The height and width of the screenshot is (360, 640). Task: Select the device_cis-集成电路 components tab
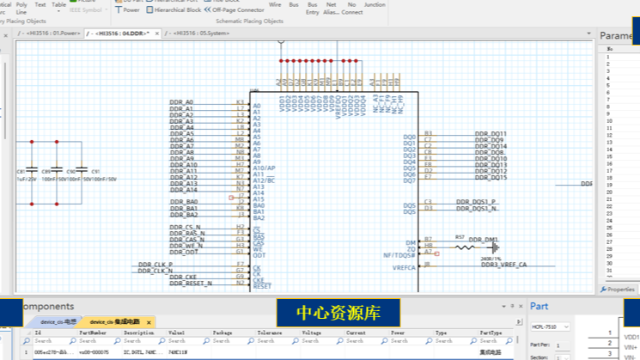(115, 322)
